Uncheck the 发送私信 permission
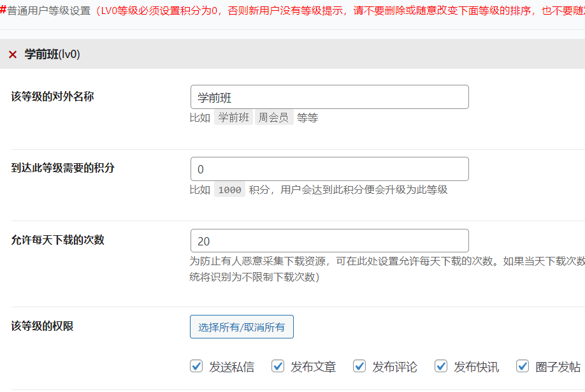 coord(196,367)
